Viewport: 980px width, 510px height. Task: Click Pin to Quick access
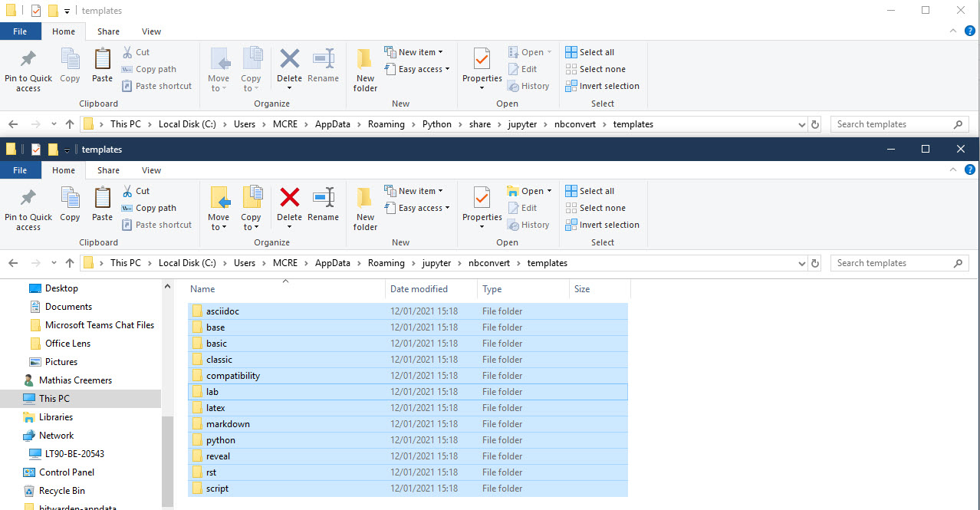28,206
